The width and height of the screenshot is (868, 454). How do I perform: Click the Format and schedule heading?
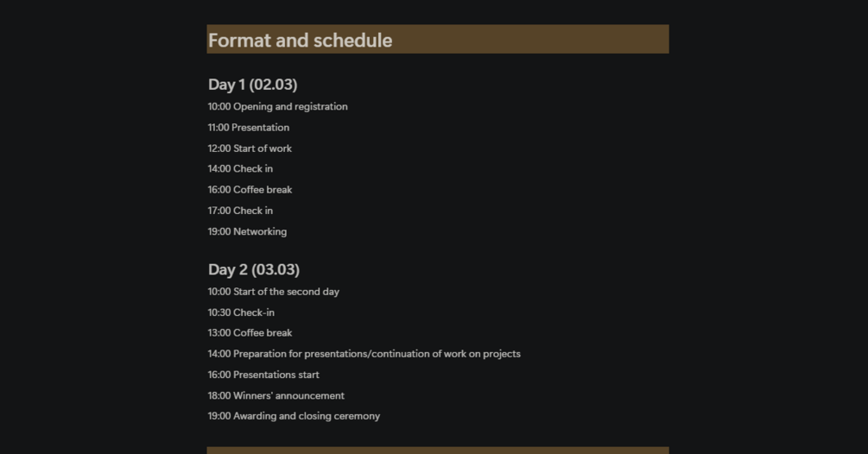coord(300,41)
